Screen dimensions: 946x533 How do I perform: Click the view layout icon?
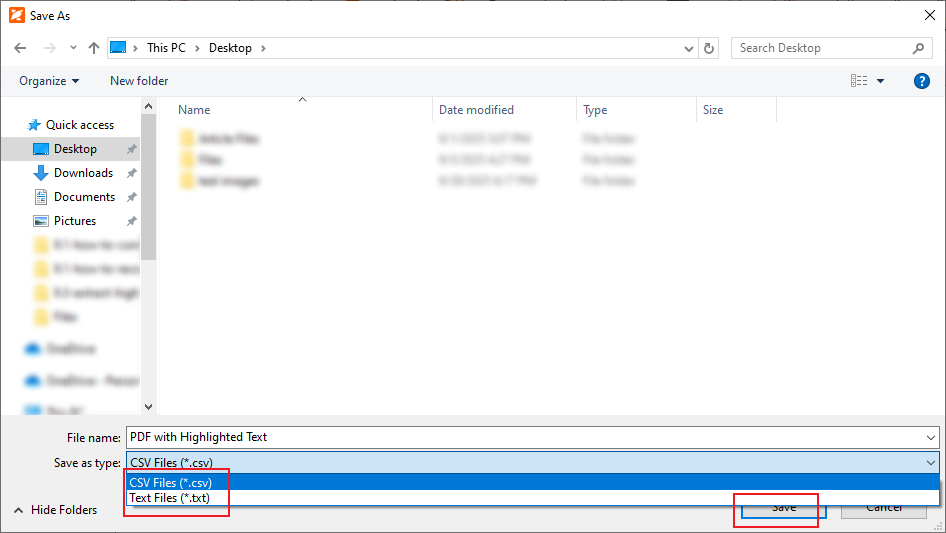[x=859, y=81]
